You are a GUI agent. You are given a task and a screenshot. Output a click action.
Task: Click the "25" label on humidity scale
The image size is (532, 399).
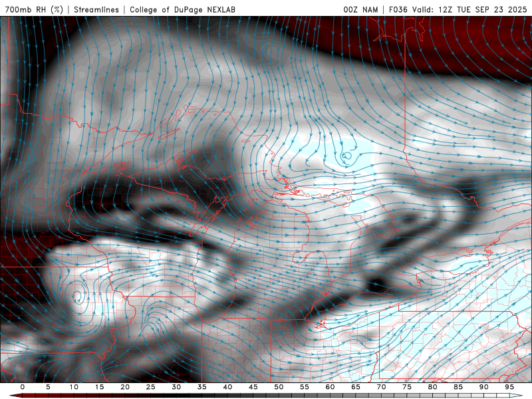pos(151,387)
